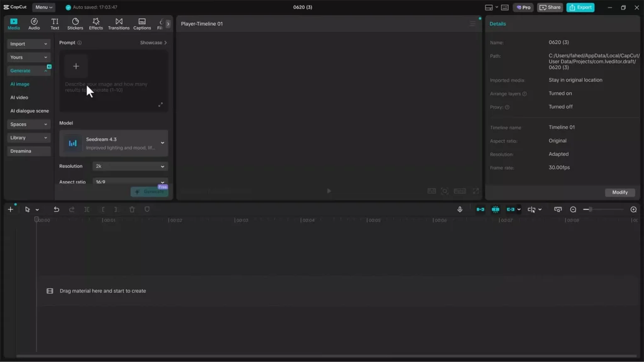
Task: Click the Delete trash icon
Action: click(132, 209)
